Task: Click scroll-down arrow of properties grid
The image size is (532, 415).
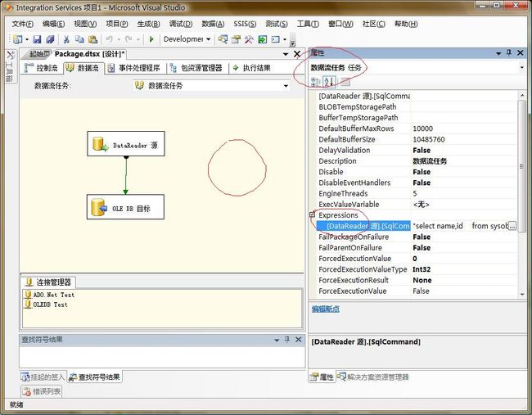Action: point(522,295)
